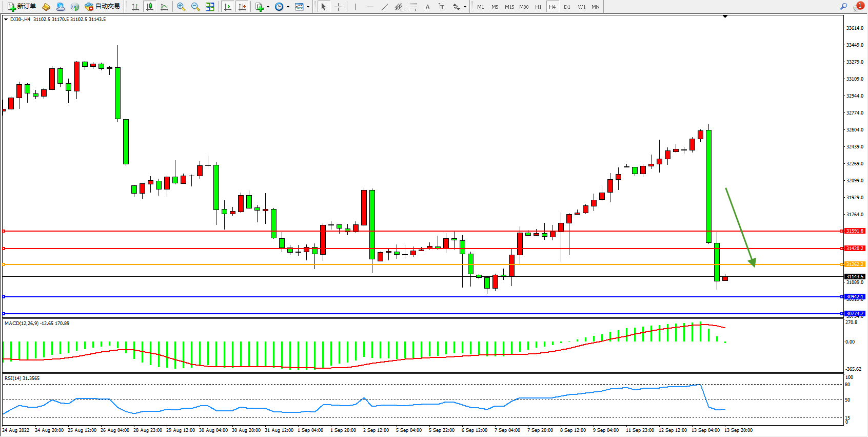The width and height of the screenshot is (868, 437).
Task: Switch timeframe to D1
Action: 567,7
